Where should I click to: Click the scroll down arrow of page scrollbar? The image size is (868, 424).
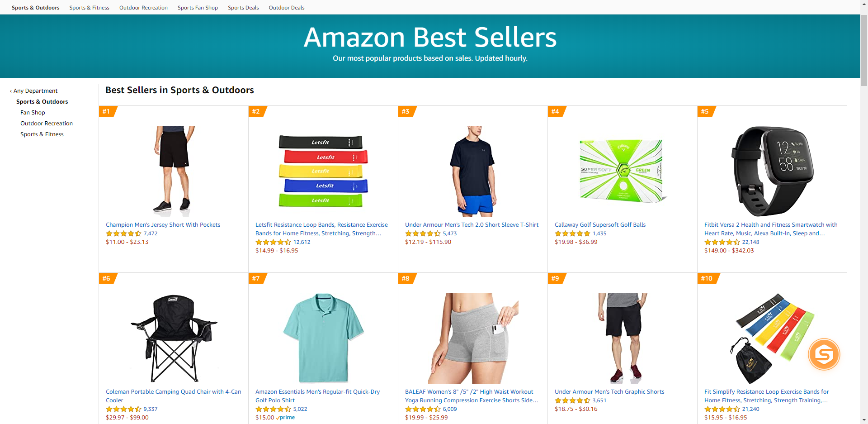(x=864, y=420)
